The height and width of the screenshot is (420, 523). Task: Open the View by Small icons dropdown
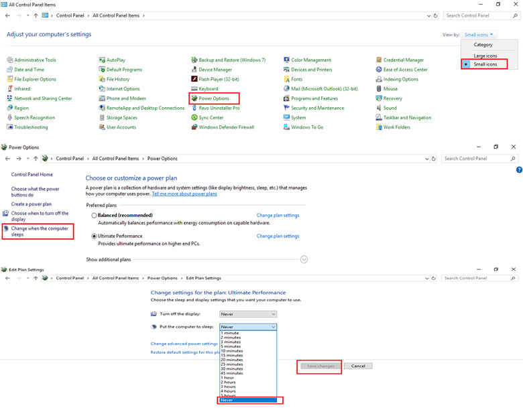[x=479, y=35]
